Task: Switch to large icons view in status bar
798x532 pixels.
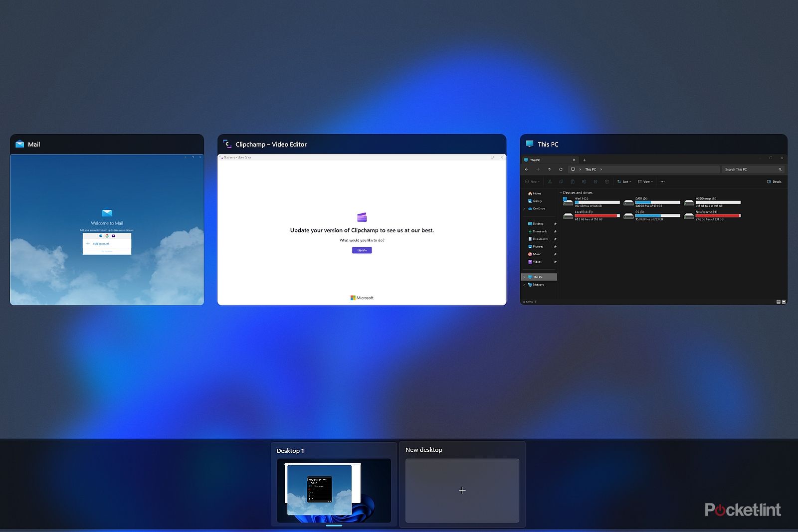Action: [784, 302]
